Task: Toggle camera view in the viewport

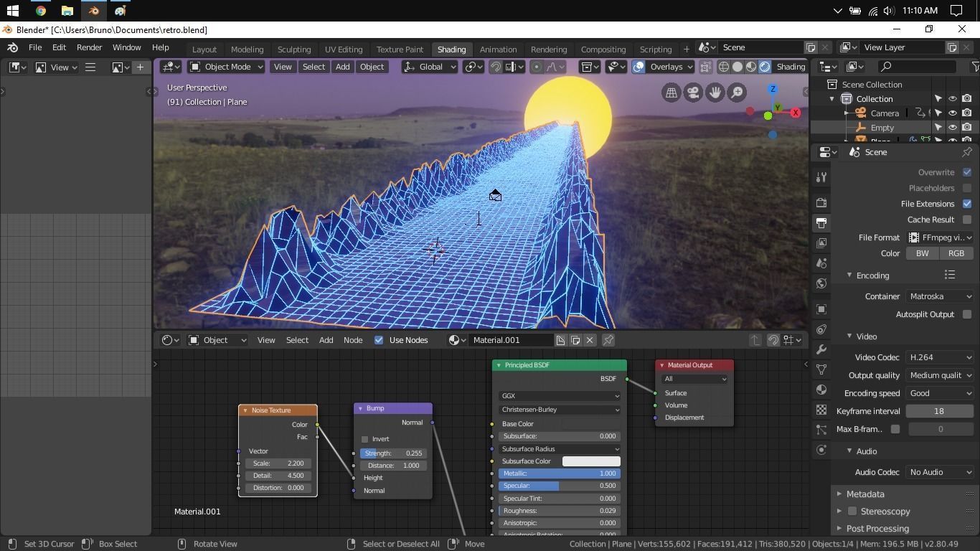Action: [x=693, y=93]
